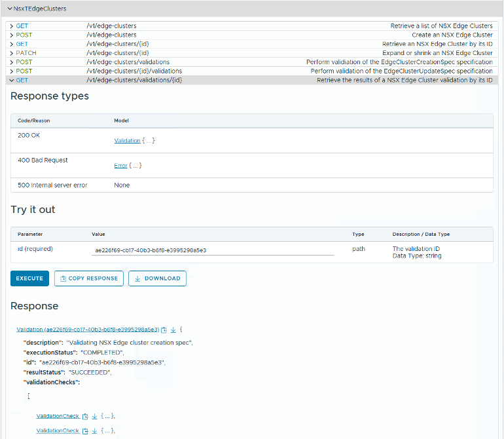This screenshot has height=439, width=504.
Task: Expand POST /v1/edge-clusters/{id}/validations operation
Action: pyautogui.click(x=12, y=71)
